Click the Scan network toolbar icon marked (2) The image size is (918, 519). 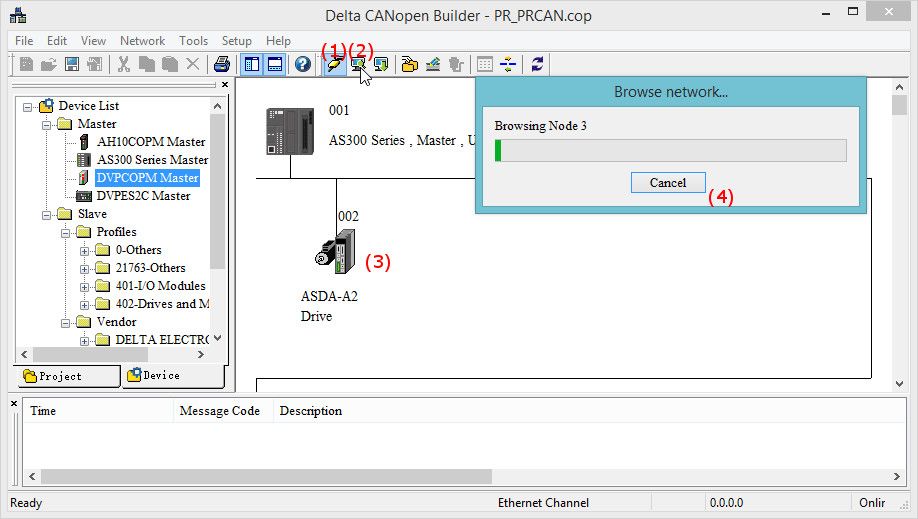(357, 65)
